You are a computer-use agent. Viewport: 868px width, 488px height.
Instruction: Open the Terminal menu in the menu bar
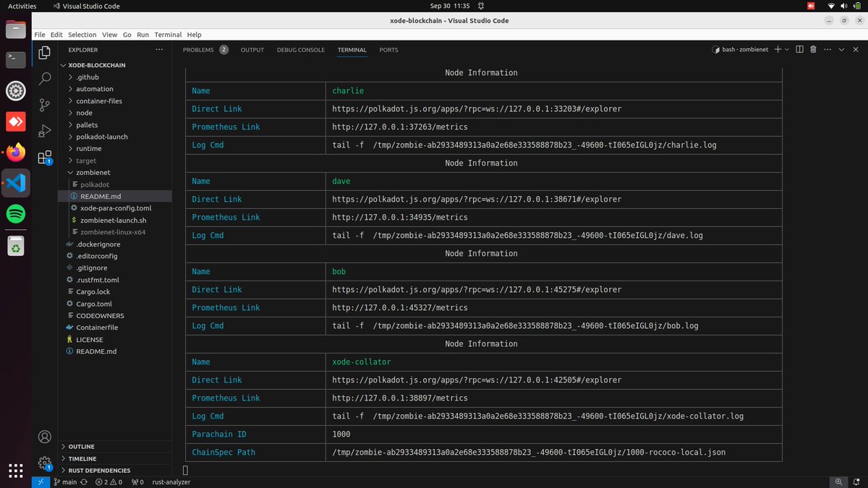click(x=168, y=34)
